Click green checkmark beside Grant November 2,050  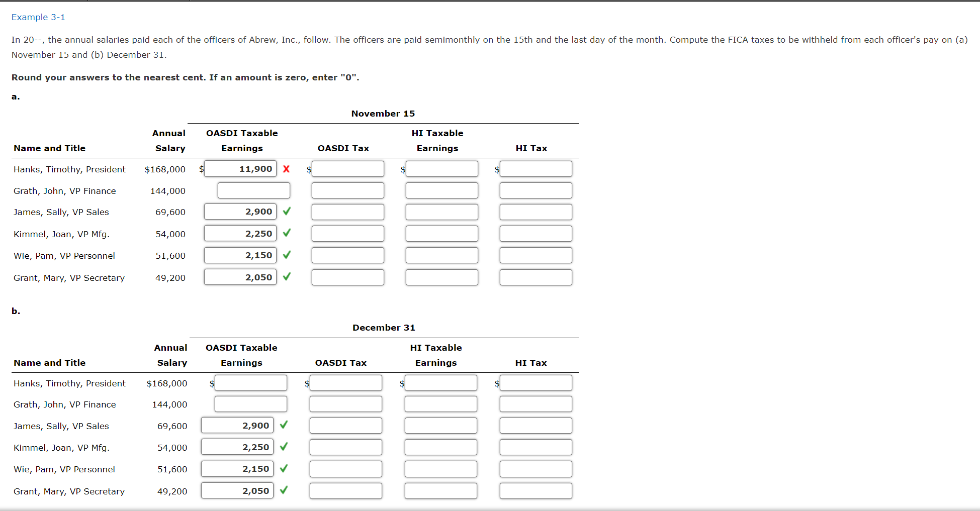(287, 277)
